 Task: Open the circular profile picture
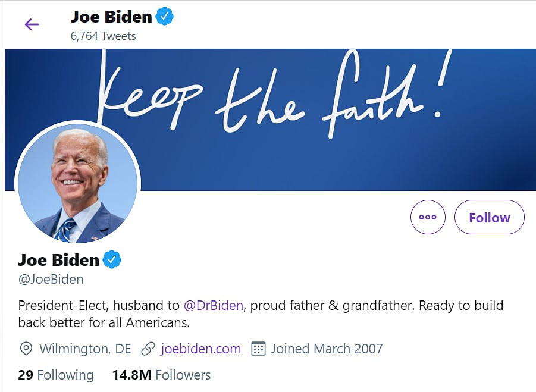pyautogui.click(x=78, y=184)
